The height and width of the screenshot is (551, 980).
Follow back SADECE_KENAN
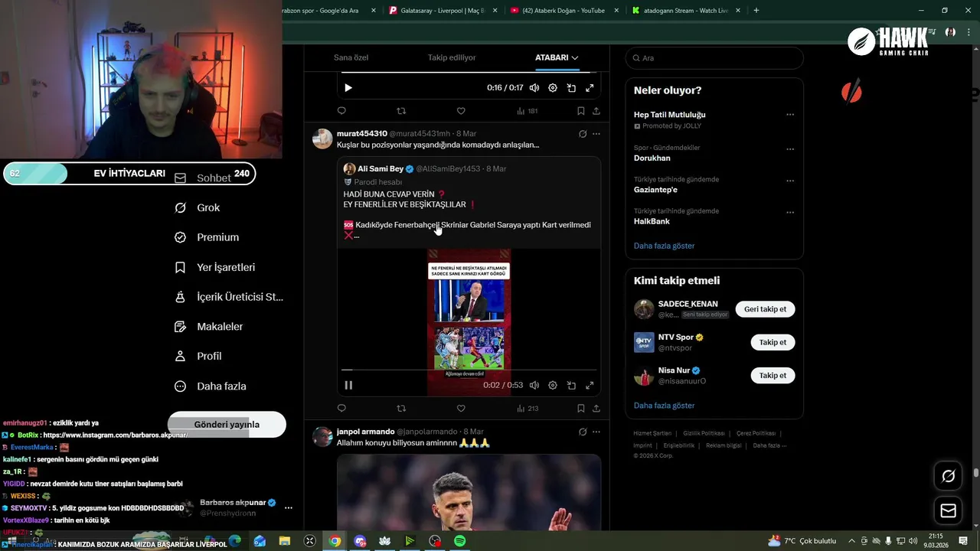(x=766, y=309)
